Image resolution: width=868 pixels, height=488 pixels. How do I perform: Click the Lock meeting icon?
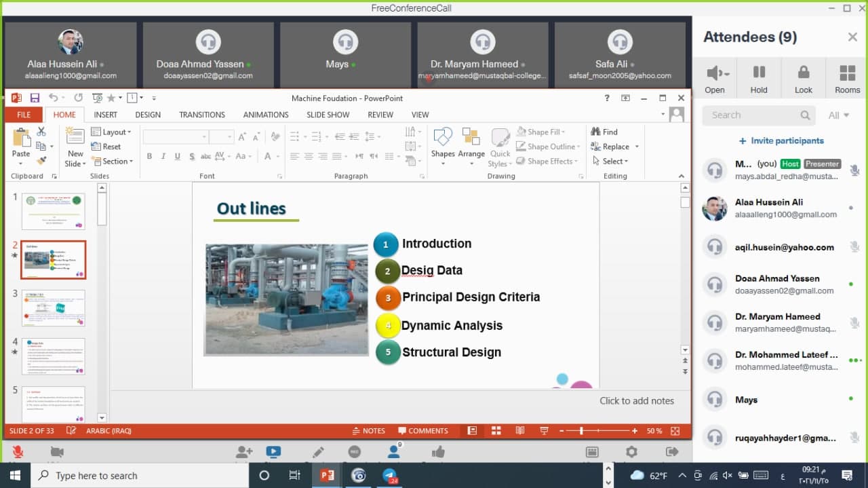click(x=803, y=78)
